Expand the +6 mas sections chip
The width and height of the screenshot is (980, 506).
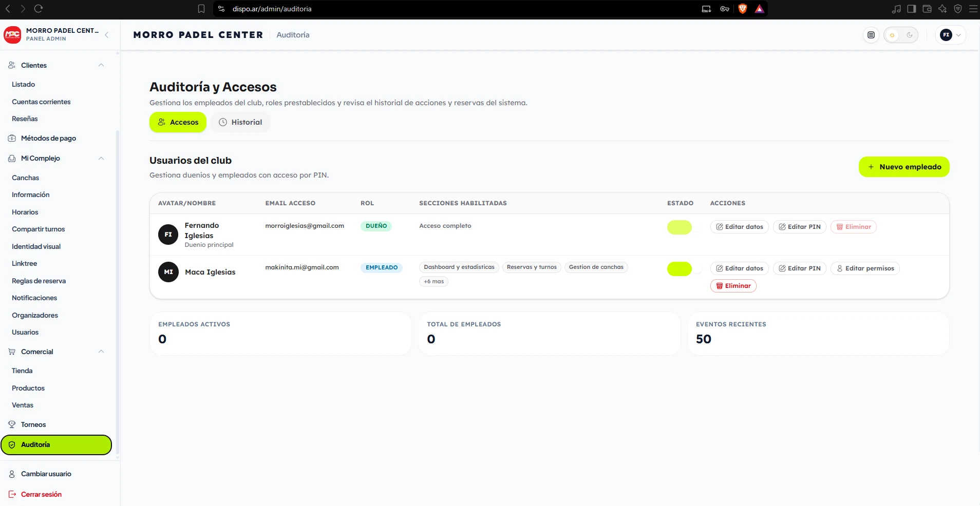click(434, 281)
